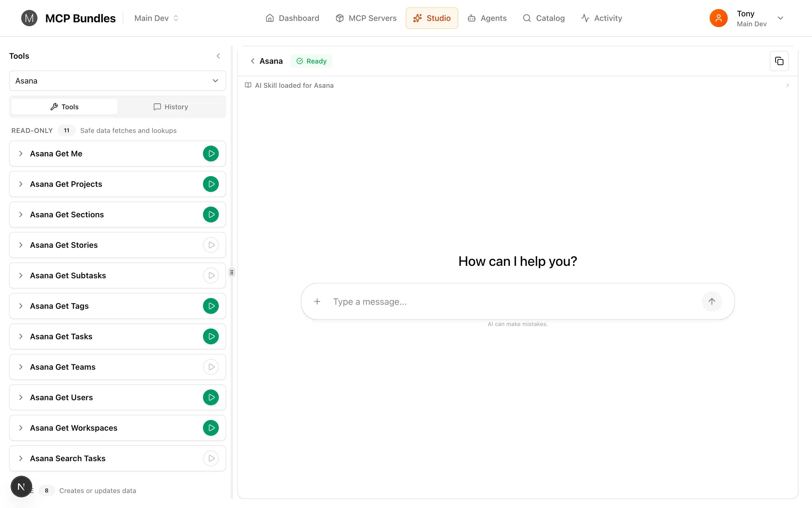
Task: Switch to the Tools tab
Action: 64,107
